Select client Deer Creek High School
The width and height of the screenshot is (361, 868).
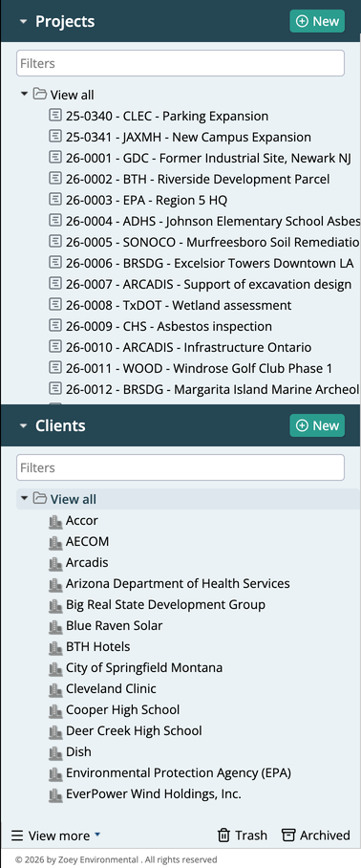(134, 730)
